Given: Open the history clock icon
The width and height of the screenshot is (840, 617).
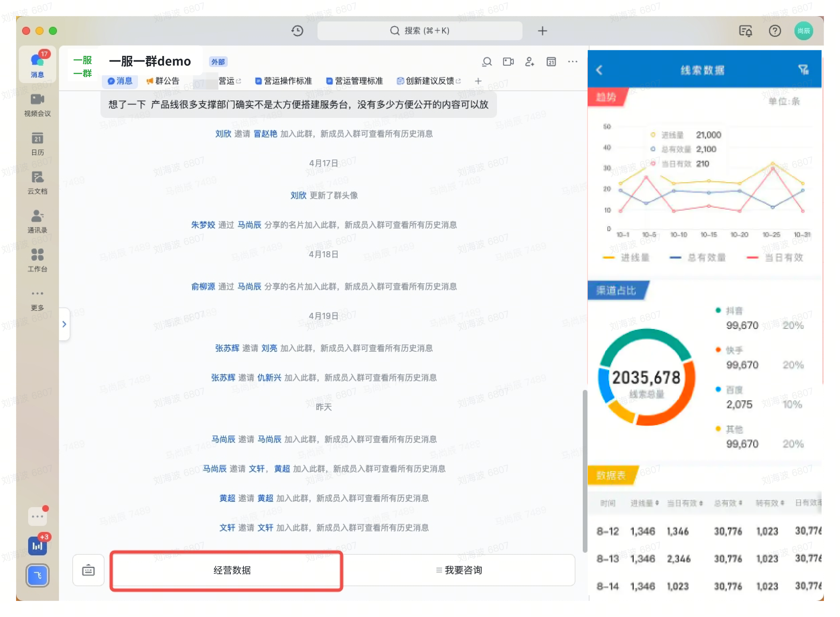Looking at the screenshot, I should [x=297, y=30].
